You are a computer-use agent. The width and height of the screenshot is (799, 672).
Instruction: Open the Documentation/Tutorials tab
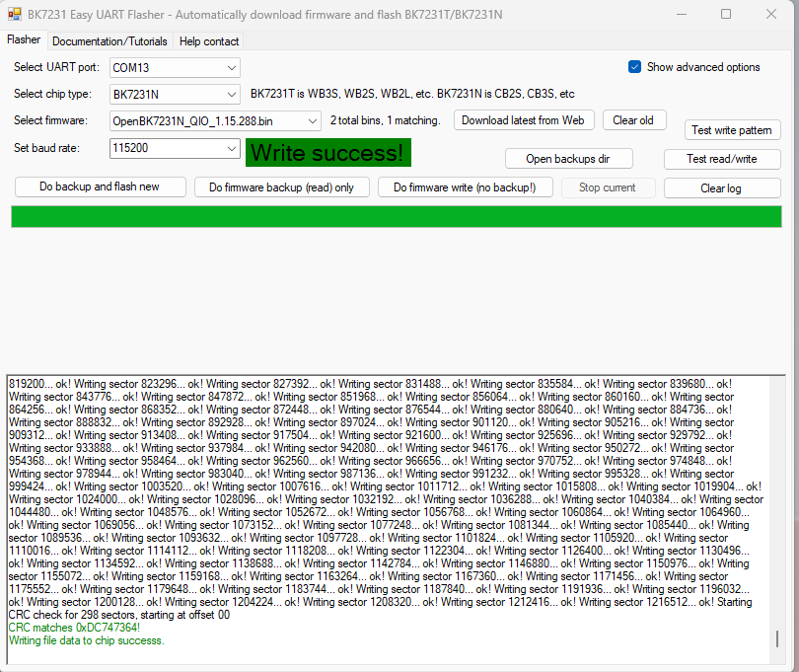pos(109,41)
